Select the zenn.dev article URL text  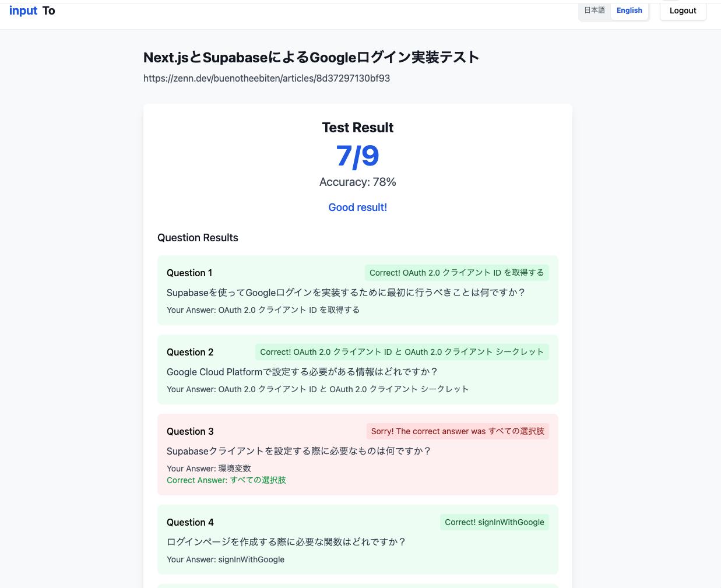coord(266,78)
